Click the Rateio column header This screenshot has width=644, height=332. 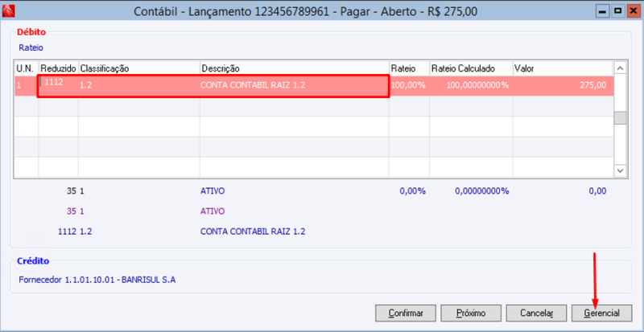tap(410, 68)
